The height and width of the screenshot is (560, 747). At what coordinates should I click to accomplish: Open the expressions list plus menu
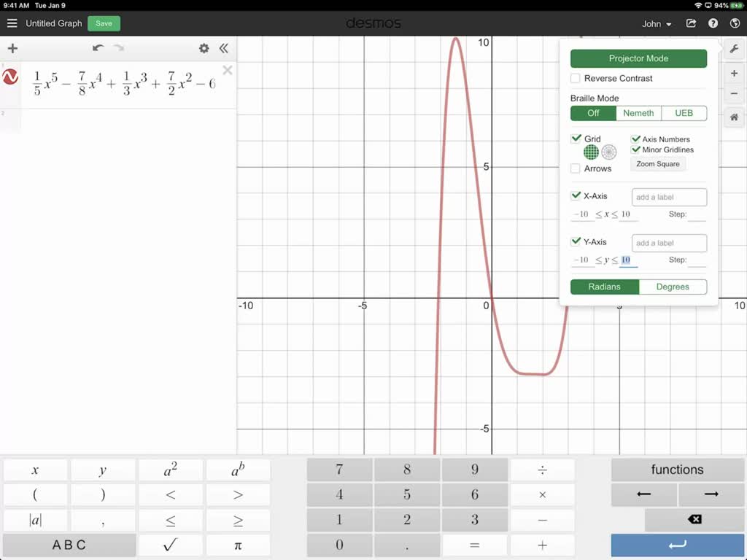point(12,48)
